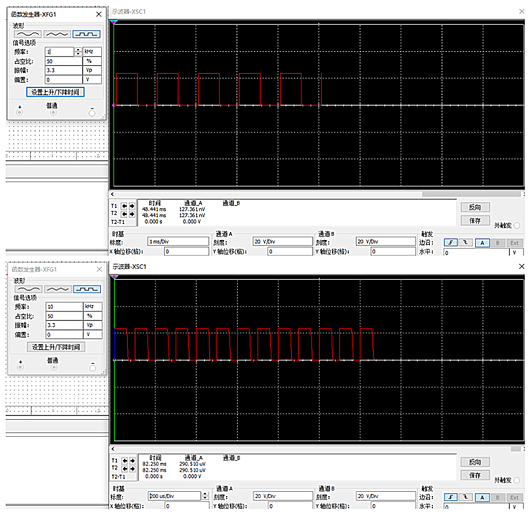
Task: Click top oscilloscope horizontal scrollbar thumb
Action: 471,194
